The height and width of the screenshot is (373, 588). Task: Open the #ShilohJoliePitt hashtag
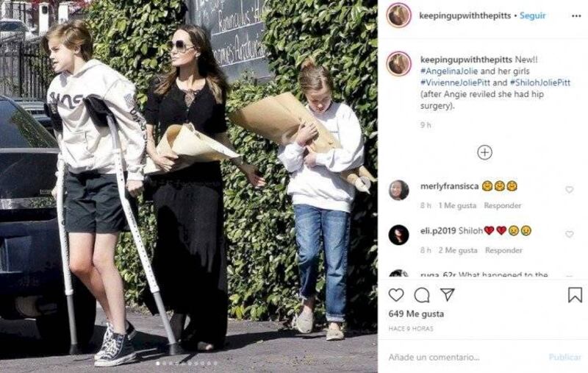point(540,82)
